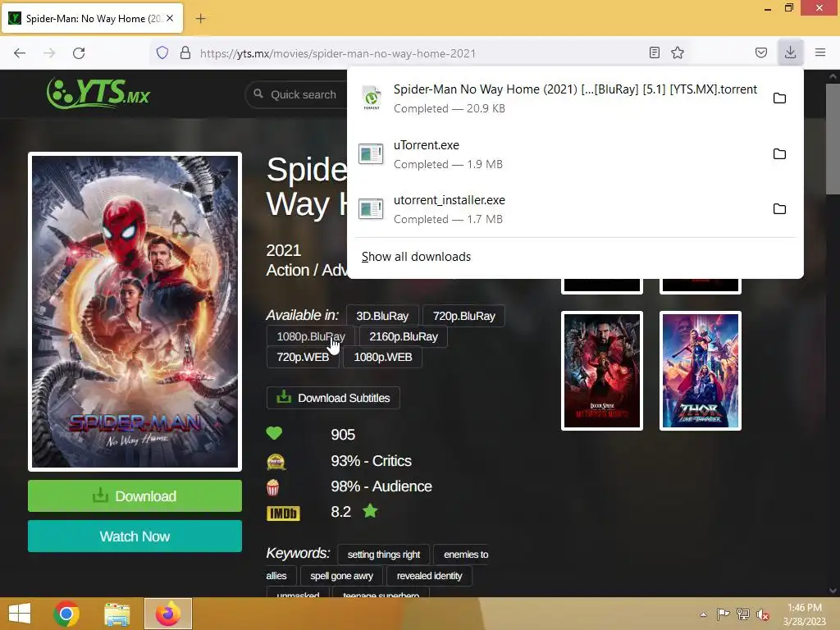Screen dimensions: 840x630
Task: Click the 'revealed identity' keyword tag
Action: tap(429, 576)
